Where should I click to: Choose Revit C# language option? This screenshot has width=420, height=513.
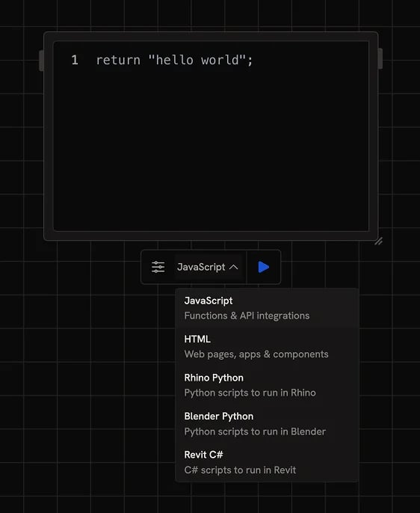[267, 462]
